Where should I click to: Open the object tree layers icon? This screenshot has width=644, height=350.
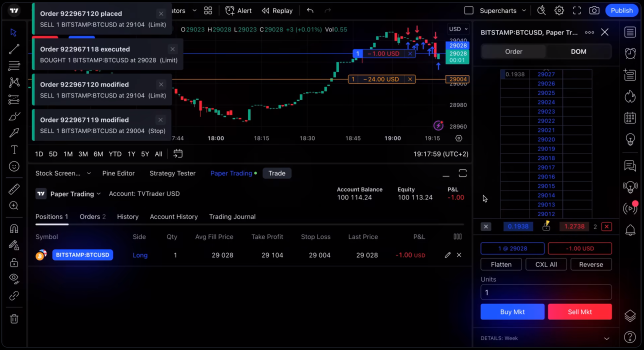point(630,315)
